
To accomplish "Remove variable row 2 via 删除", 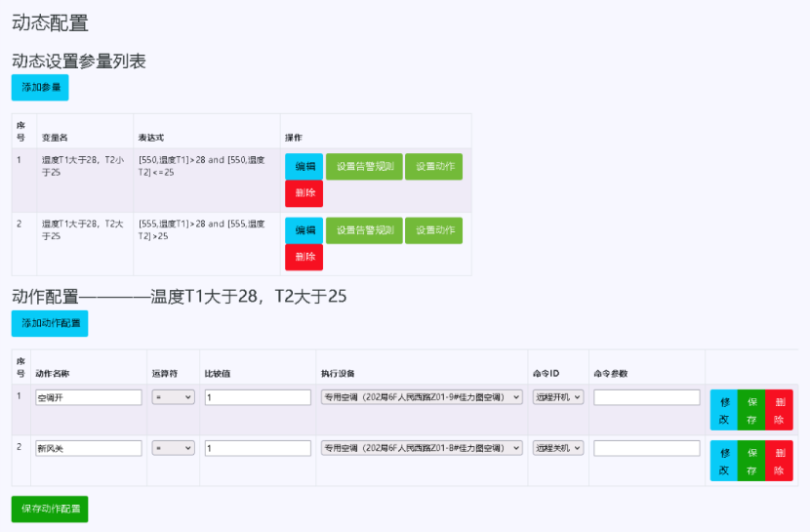I will 304,257.
